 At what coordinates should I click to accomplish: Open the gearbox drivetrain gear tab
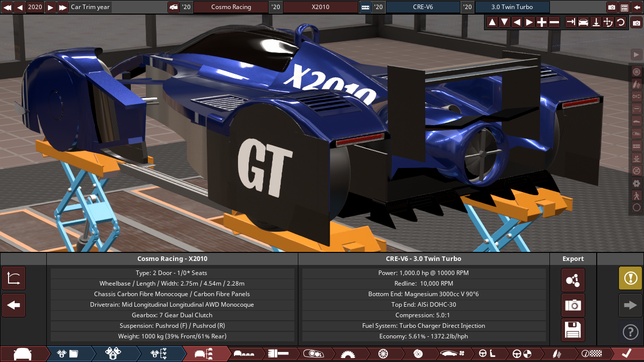click(348, 354)
